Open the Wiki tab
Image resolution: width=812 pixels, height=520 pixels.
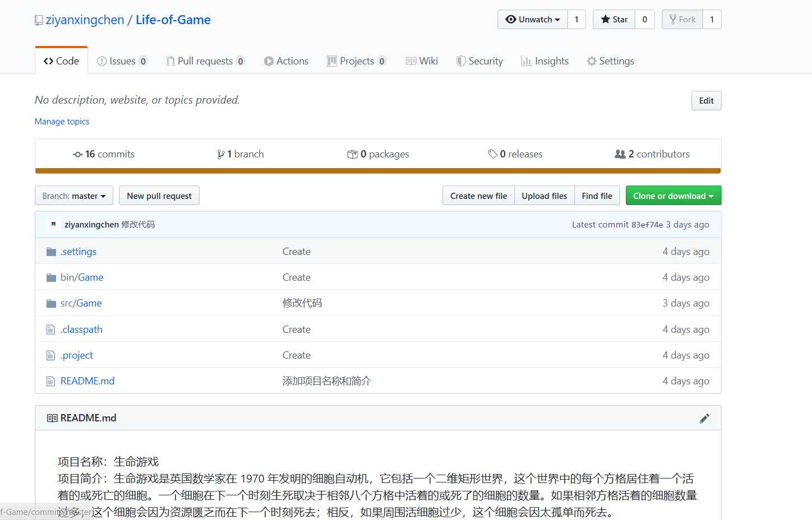(422, 61)
